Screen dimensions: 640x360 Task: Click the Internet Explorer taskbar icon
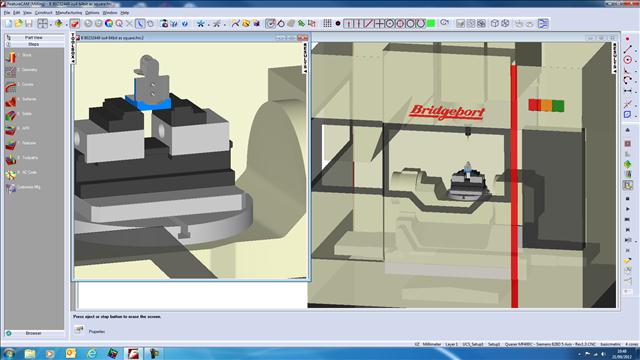click(91, 353)
